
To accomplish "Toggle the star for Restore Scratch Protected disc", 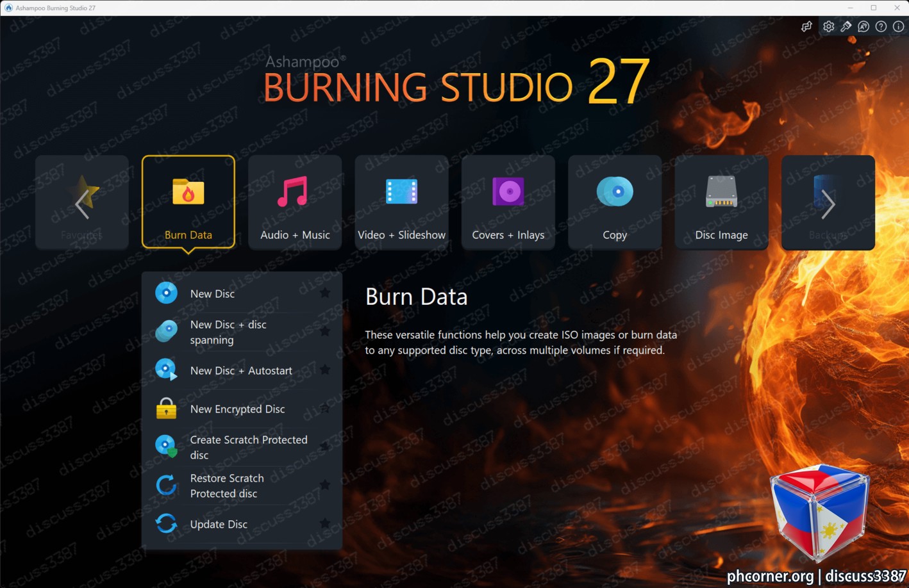I will click(325, 486).
